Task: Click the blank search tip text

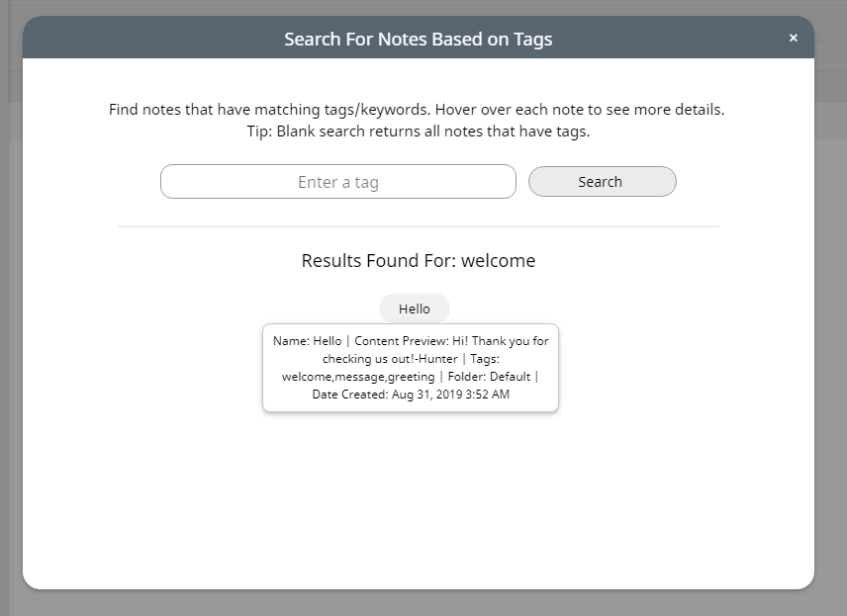Action: [x=419, y=132]
